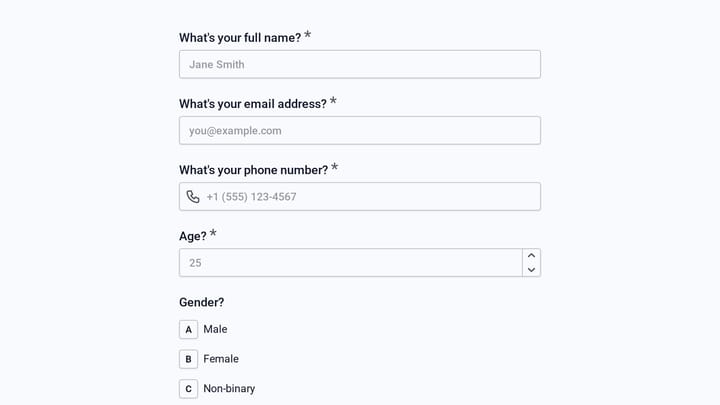Screen dimensions: 720x405
Task: Pick the Non-binary gender option
Action: (x=217, y=389)
